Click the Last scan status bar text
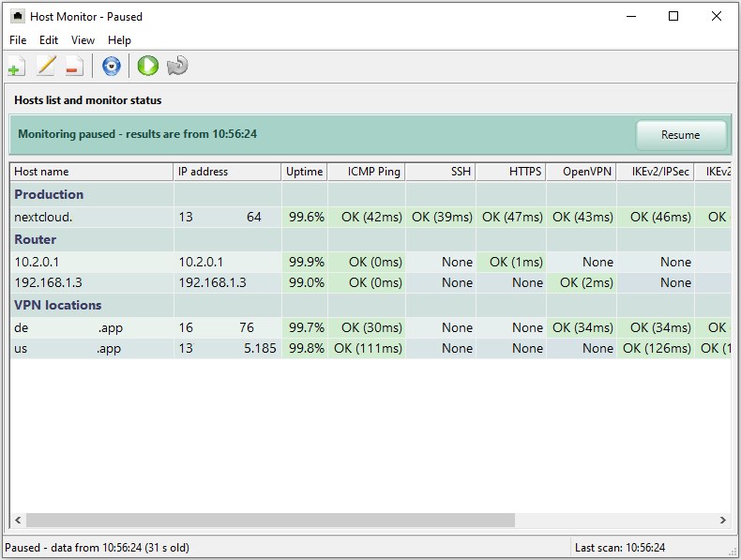 (620, 548)
